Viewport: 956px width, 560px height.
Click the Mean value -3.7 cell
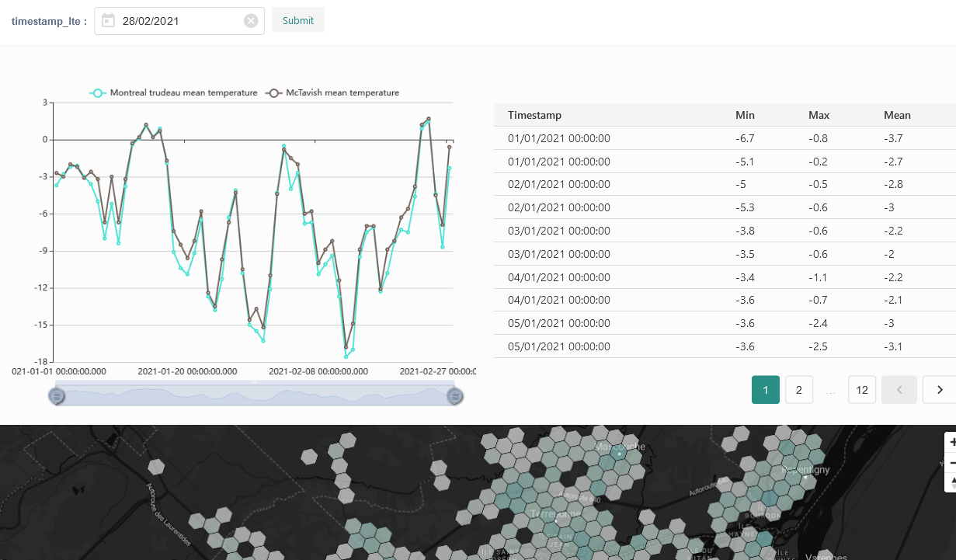[x=893, y=138]
